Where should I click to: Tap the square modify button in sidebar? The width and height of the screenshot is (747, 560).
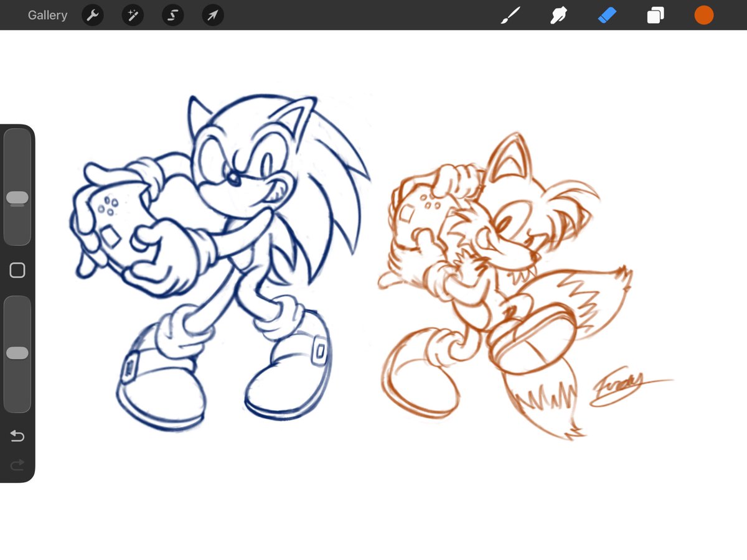click(17, 270)
